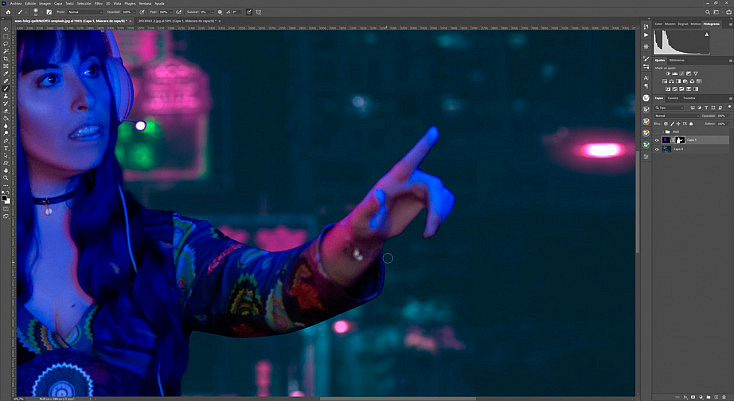
Task: Select the Crop tool
Action: coord(6,59)
